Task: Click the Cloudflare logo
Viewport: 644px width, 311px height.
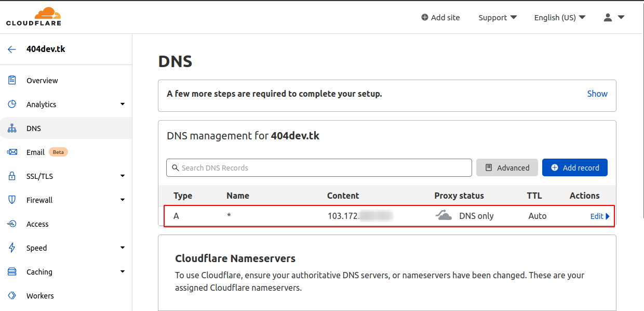Action: coord(34,17)
